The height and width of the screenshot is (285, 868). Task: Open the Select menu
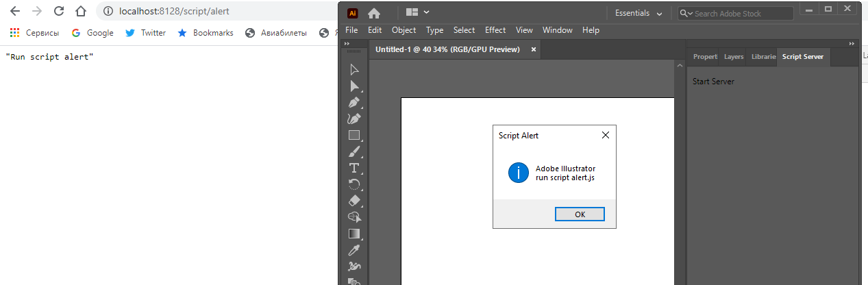464,30
